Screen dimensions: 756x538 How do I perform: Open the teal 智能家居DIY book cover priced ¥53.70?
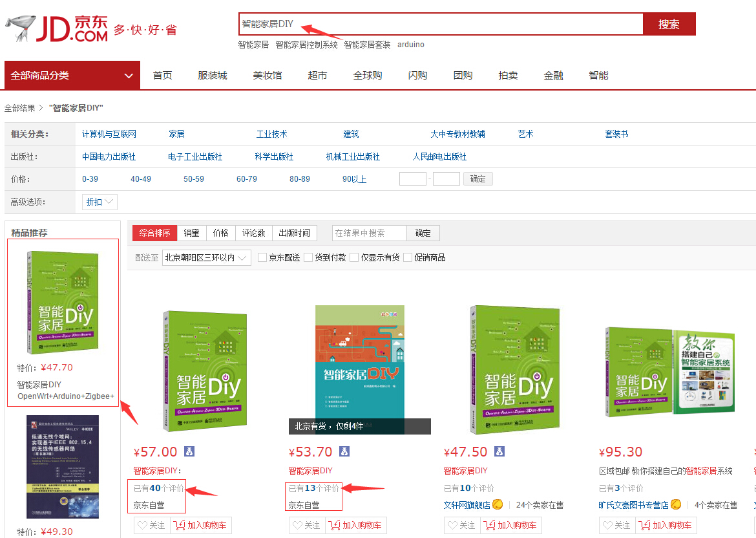[360, 369]
